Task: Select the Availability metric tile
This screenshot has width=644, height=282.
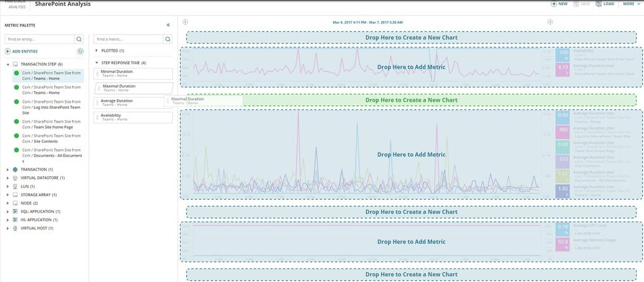Action: [133, 117]
